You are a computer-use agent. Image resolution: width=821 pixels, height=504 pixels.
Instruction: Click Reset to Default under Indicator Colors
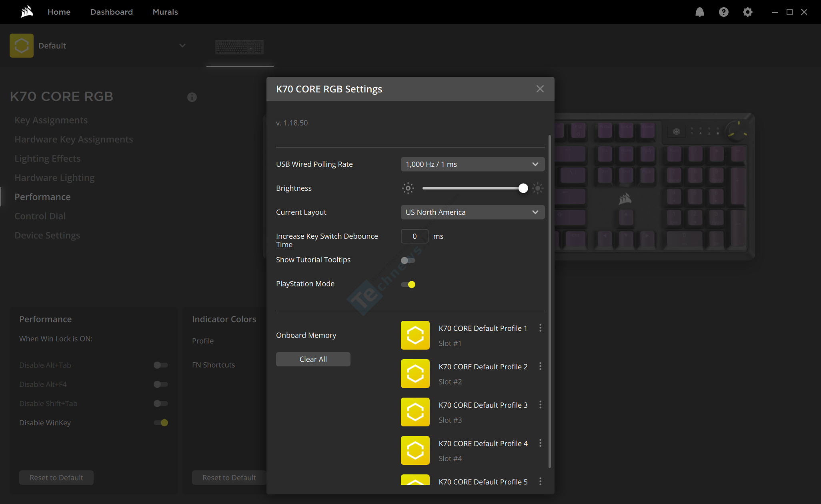(x=229, y=478)
